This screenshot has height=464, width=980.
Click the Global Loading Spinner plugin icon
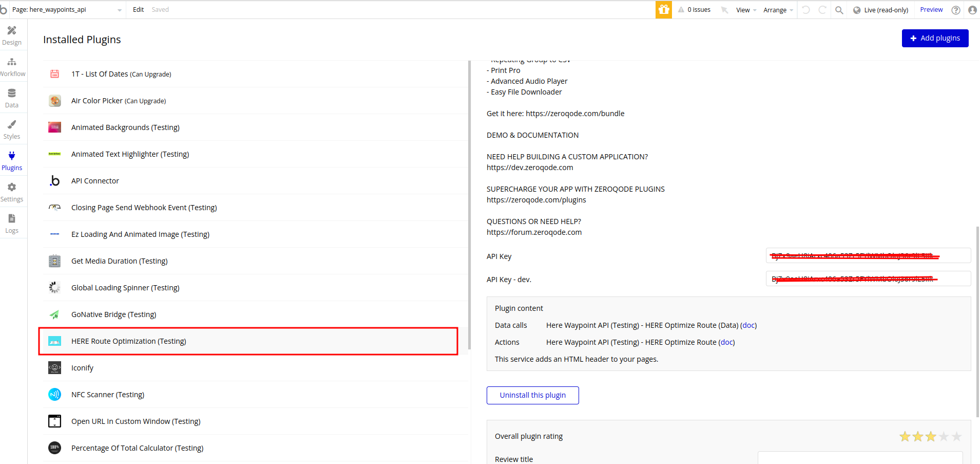(x=54, y=288)
